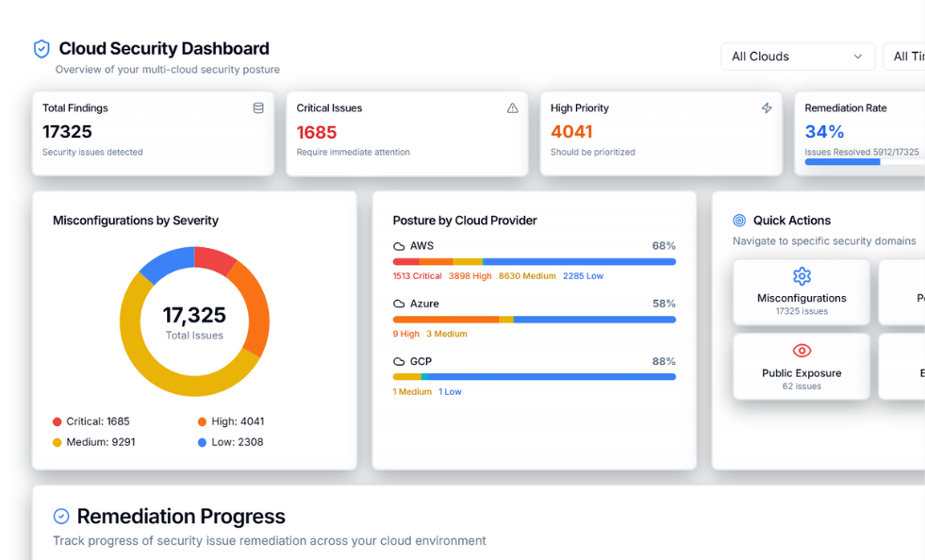Open the Public Exposure quick action
The width and height of the screenshot is (925, 560).
click(x=801, y=367)
